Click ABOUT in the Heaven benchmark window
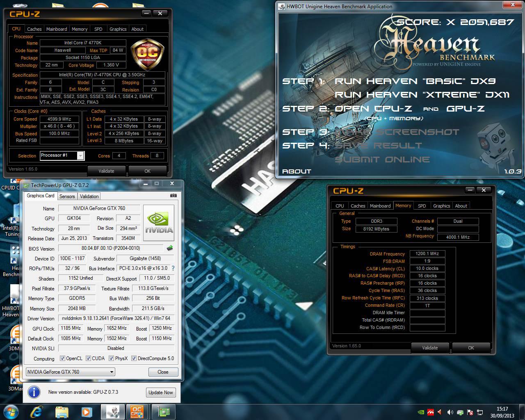 [297, 171]
